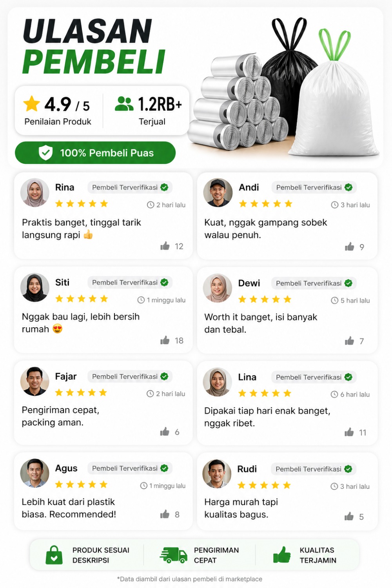Screen dimensions: 392x588
Task: Click the delivery truck icon for Pengiriman Cepat
Action: 173,555
